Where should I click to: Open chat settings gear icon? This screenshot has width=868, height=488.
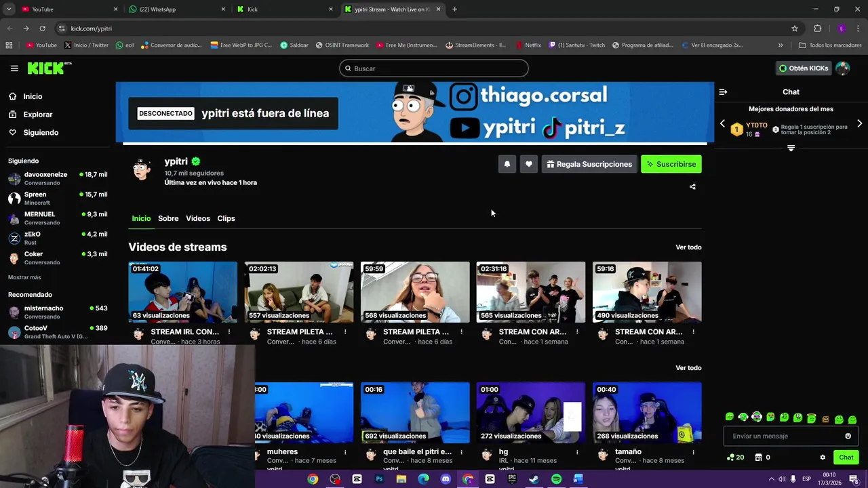[823, 457]
